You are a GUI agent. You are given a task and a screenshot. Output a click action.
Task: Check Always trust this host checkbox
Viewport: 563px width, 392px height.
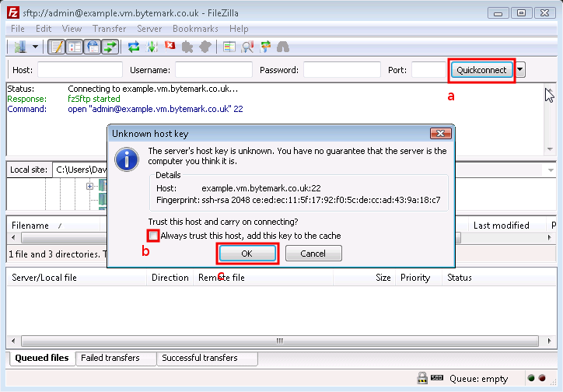click(153, 236)
